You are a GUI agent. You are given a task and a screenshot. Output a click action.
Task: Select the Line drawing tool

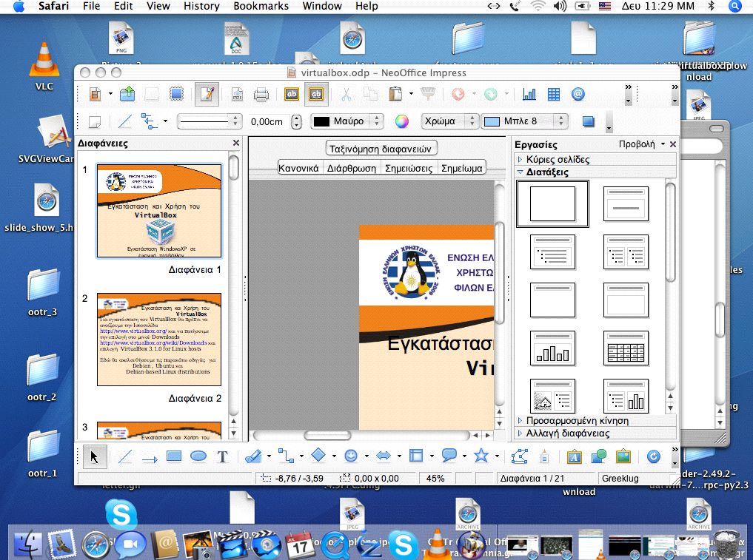(125, 457)
